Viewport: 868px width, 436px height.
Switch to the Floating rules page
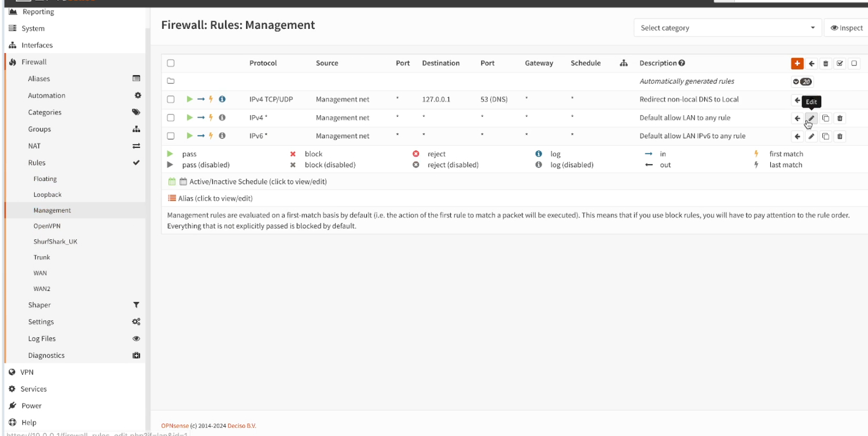point(45,179)
